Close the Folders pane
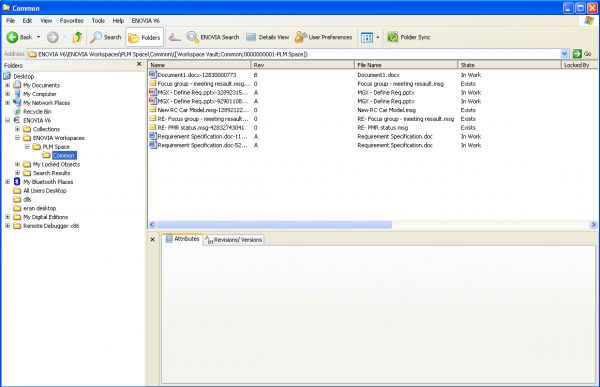 pos(139,64)
